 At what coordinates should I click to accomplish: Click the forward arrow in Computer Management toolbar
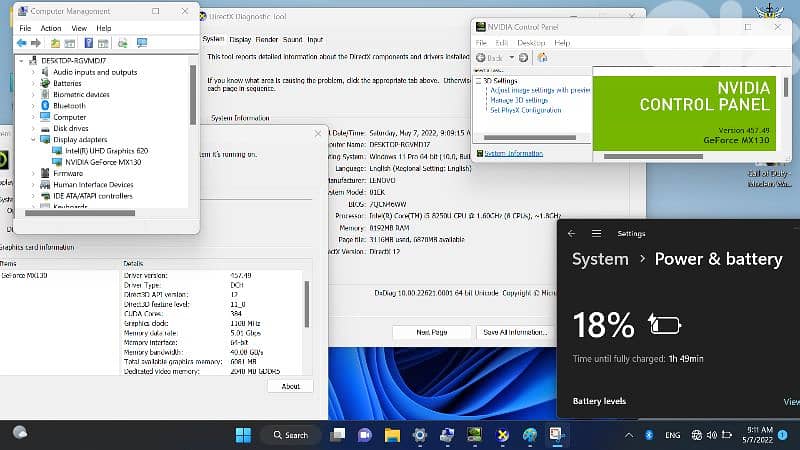click(x=36, y=43)
